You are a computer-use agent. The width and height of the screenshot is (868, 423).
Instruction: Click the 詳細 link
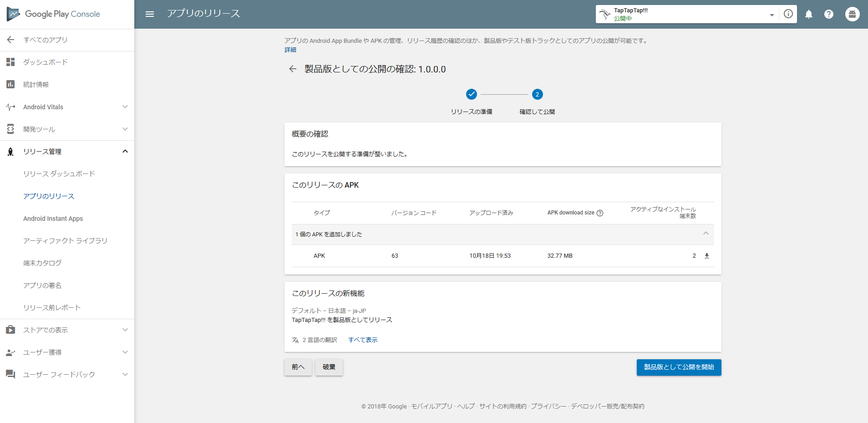290,50
